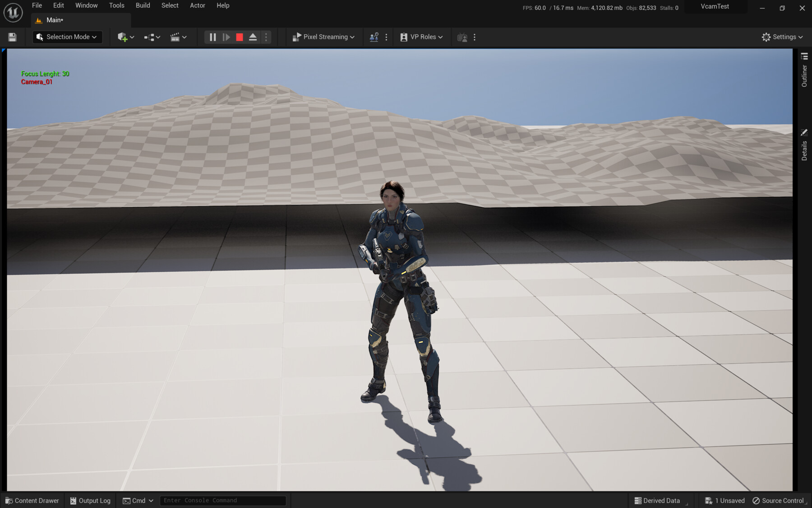Open the Build menu
Image resolution: width=812 pixels, height=508 pixels.
(x=143, y=5)
